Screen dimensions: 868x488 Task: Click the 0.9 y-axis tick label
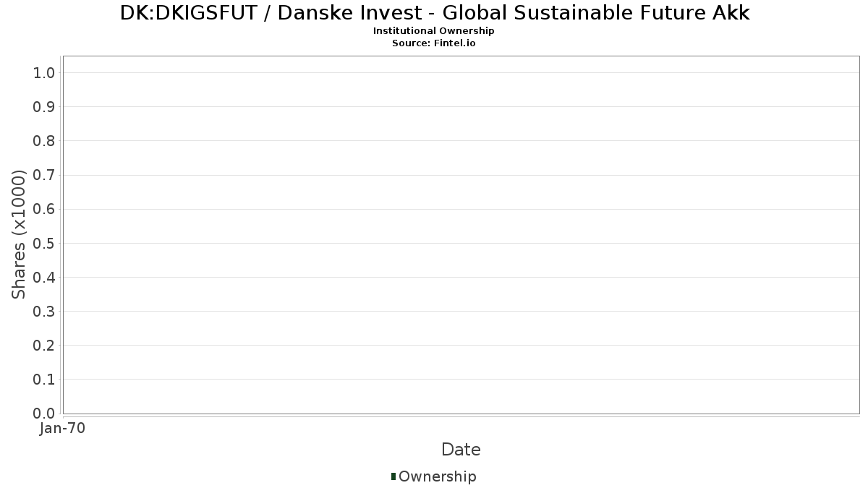pyautogui.click(x=44, y=107)
